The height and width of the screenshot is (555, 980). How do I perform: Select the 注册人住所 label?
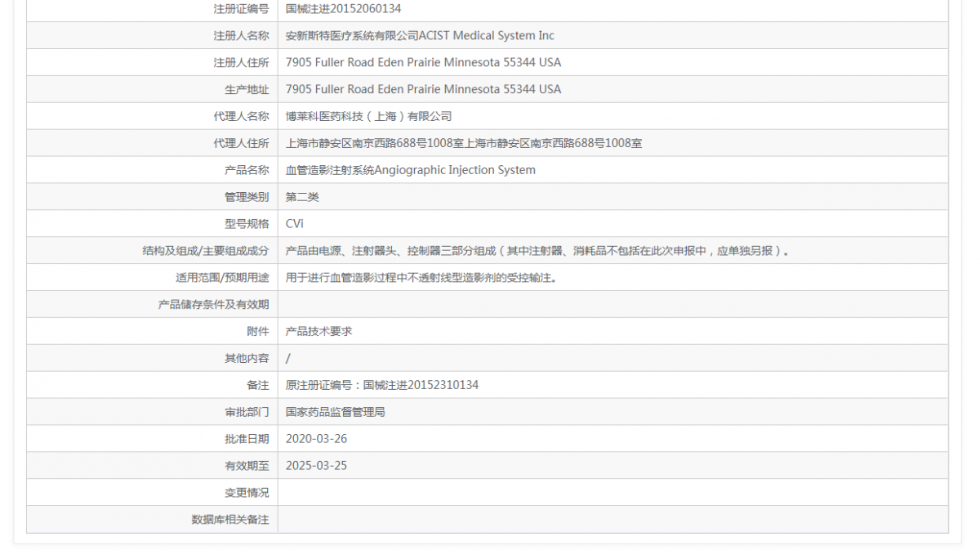pos(241,62)
